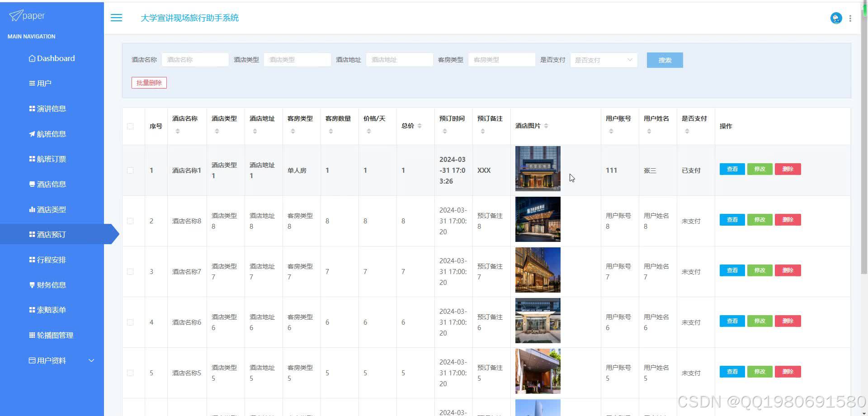Open hotel image thumbnail for 酒店名称7
868x416 pixels.
coord(538,270)
